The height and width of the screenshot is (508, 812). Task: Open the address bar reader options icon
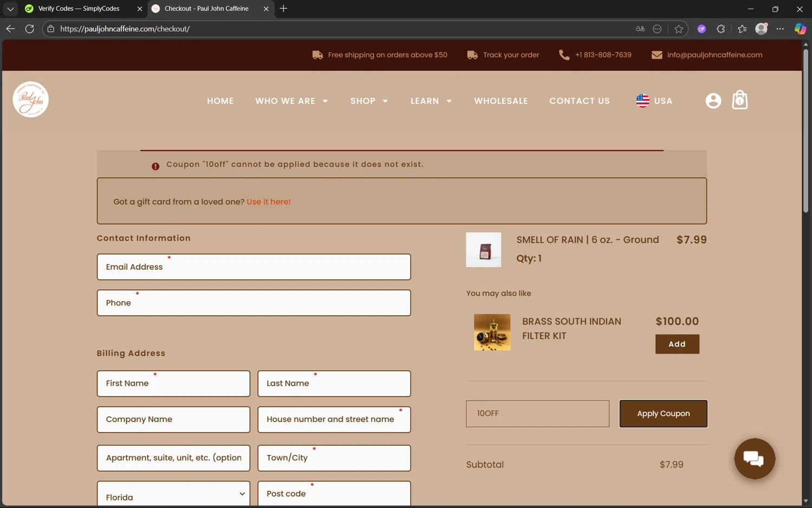(657, 29)
